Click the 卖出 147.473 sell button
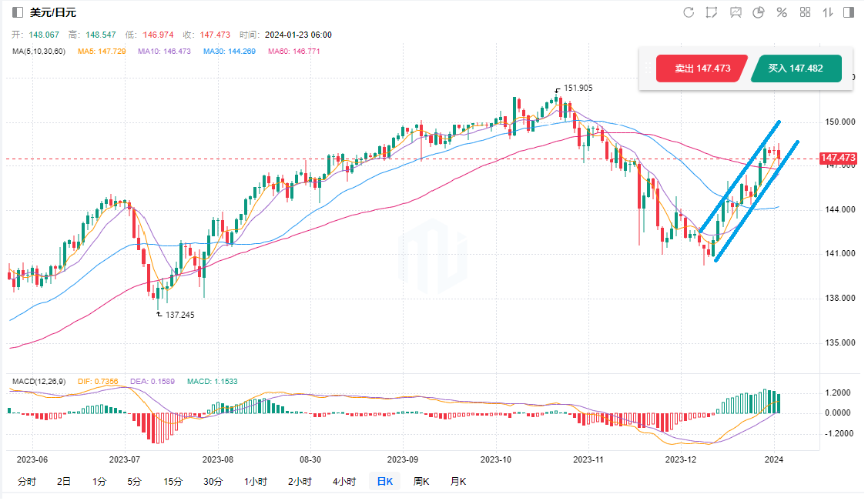 coord(702,68)
